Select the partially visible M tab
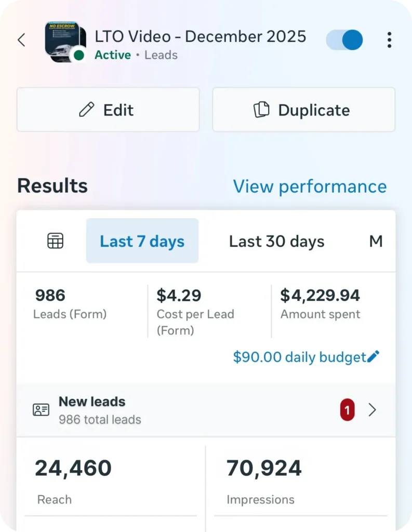Viewport: 412px width, 532px height. point(376,241)
